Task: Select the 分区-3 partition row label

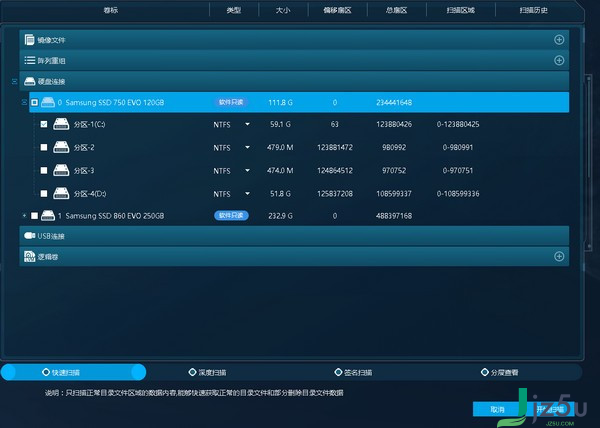Action: click(84, 170)
